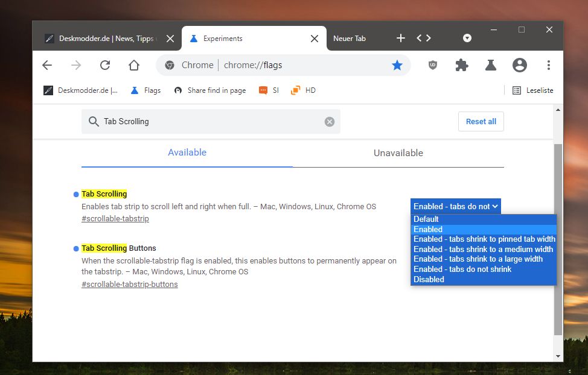588x375 pixels.
Task: Select 'Enabled - tabs do not shrink' option
Action: [462, 269]
